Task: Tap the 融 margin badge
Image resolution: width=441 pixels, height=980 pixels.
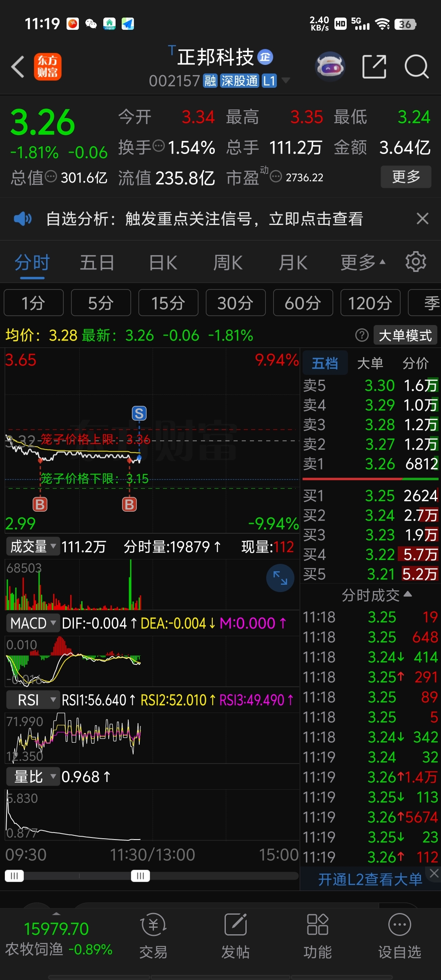Action: coord(210,81)
